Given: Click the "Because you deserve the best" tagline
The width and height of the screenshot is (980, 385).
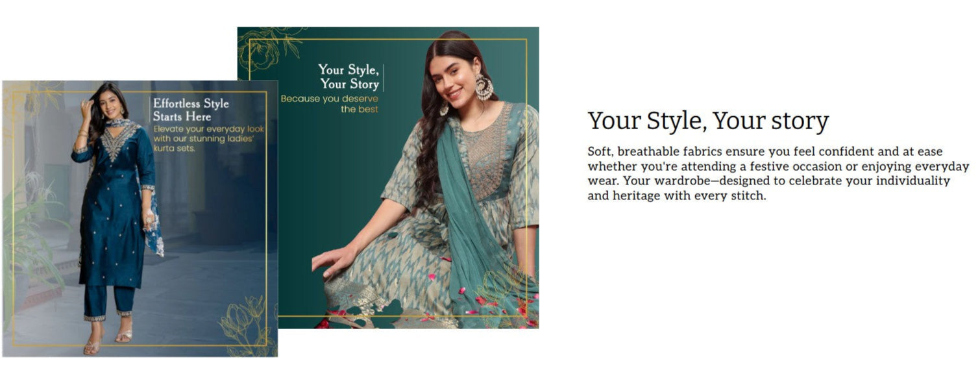Looking at the screenshot, I should tap(330, 104).
